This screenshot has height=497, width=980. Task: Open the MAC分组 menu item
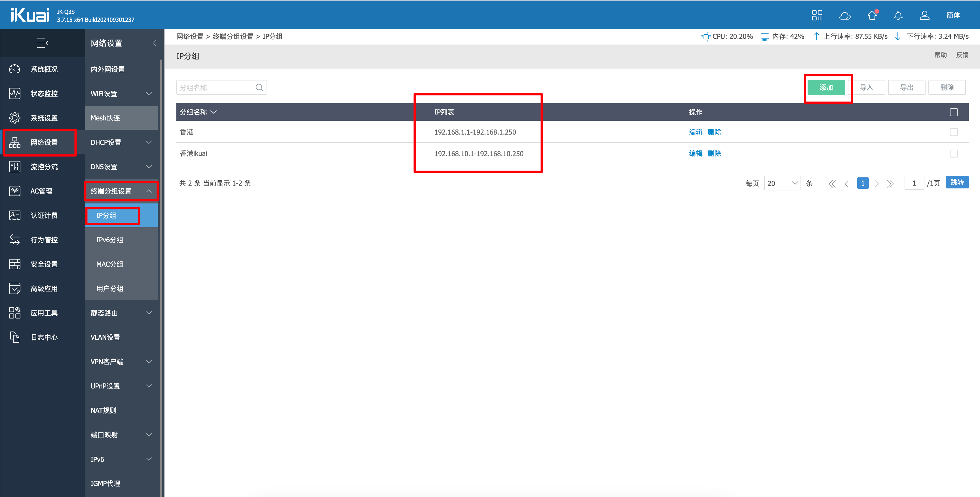click(x=109, y=264)
